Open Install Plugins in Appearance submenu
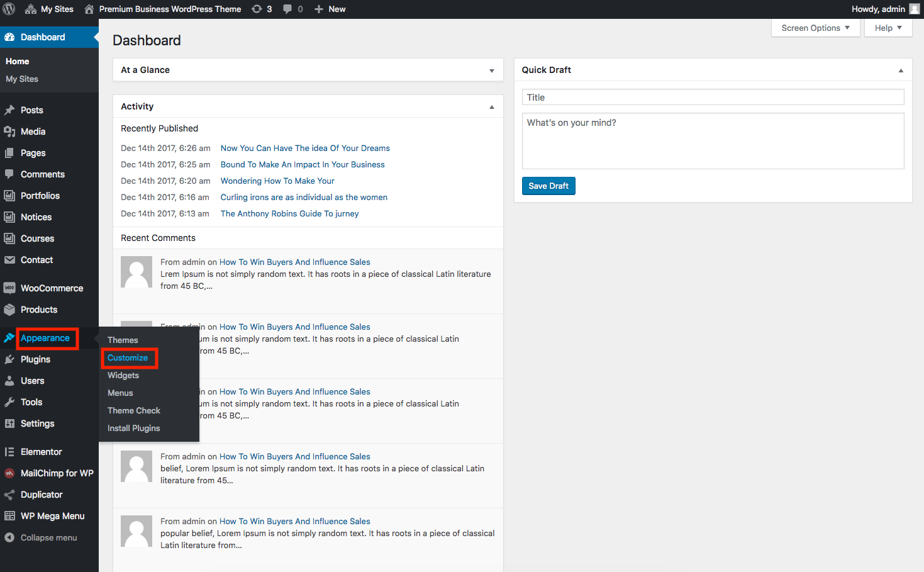Screen dimensions: 924x572 tap(133, 428)
